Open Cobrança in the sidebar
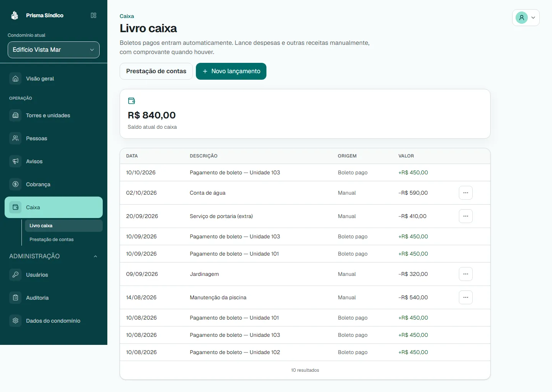This screenshot has width=552, height=392. point(54,184)
